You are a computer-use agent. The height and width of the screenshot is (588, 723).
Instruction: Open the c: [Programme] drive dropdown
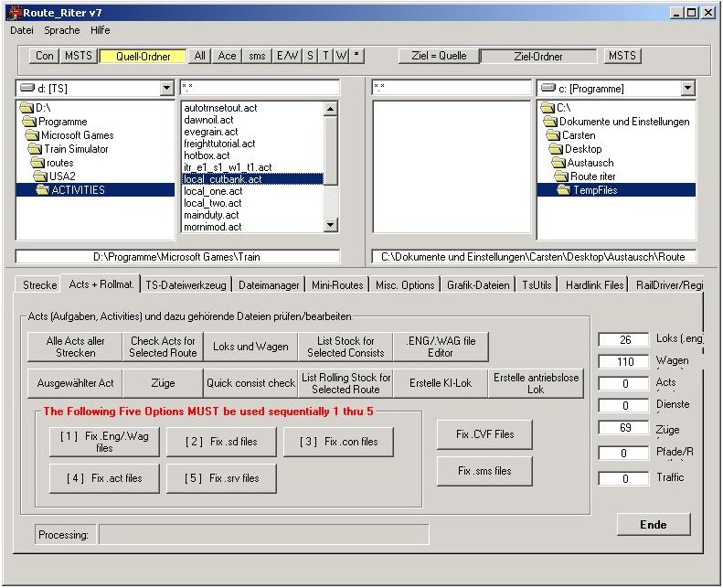click(687, 88)
